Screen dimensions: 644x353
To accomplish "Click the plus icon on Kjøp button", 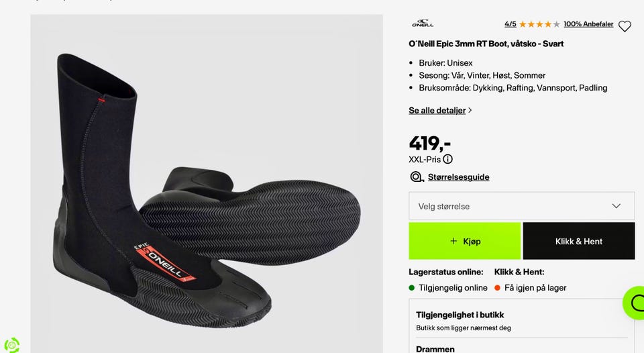I will point(453,241).
